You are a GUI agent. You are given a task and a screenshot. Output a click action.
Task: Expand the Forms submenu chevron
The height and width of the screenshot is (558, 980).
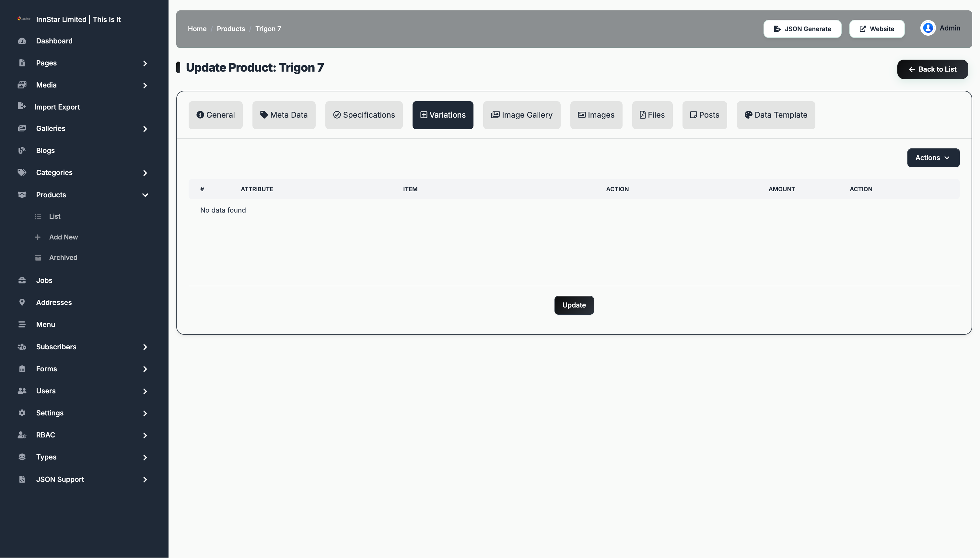[145, 369]
